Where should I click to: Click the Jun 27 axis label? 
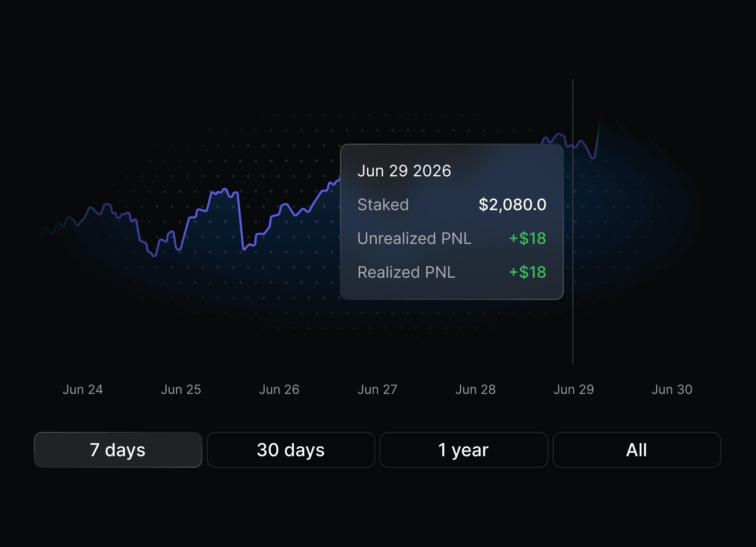coord(377,390)
